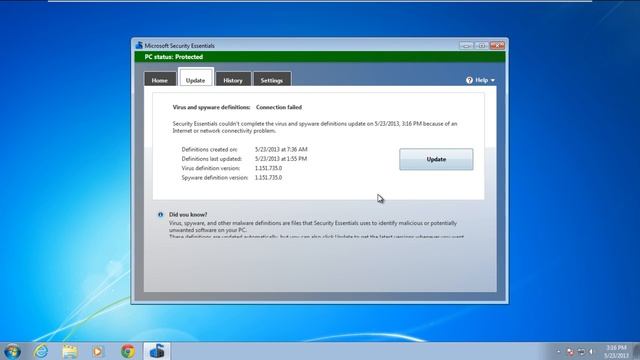Open the Windows Start menu orb
640x360 pixels.
coord(12,351)
